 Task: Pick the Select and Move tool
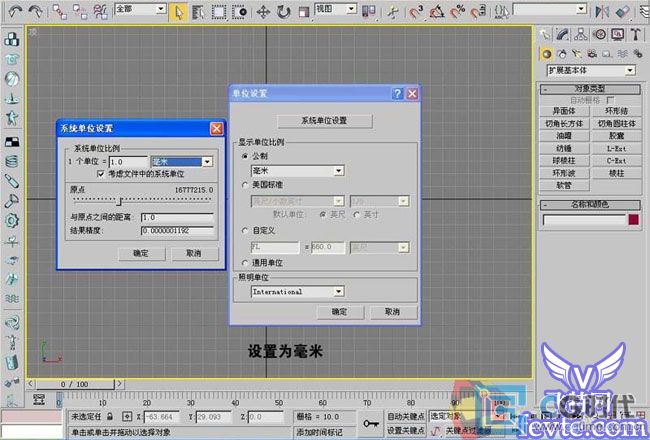pyautogui.click(x=263, y=12)
